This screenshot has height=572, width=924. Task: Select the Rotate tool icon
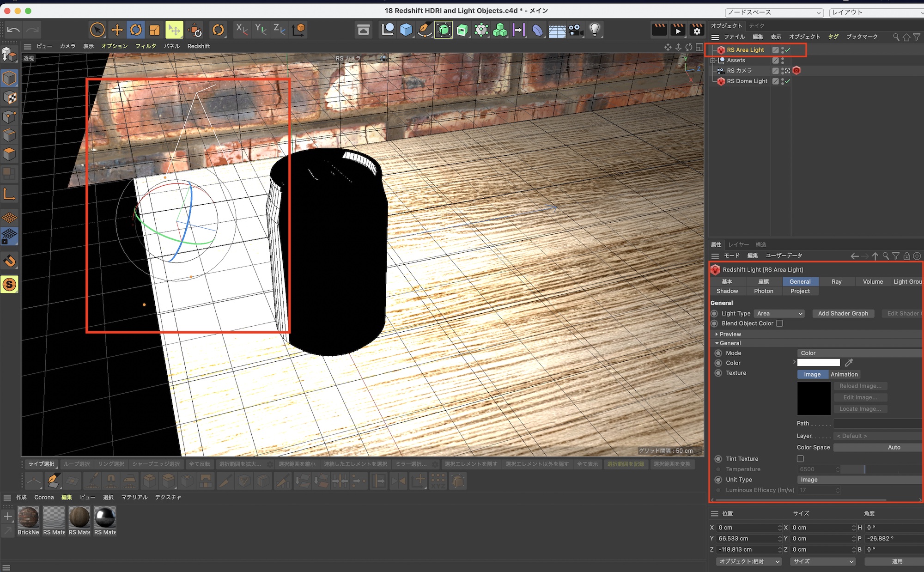pyautogui.click(x=136, y=30)
